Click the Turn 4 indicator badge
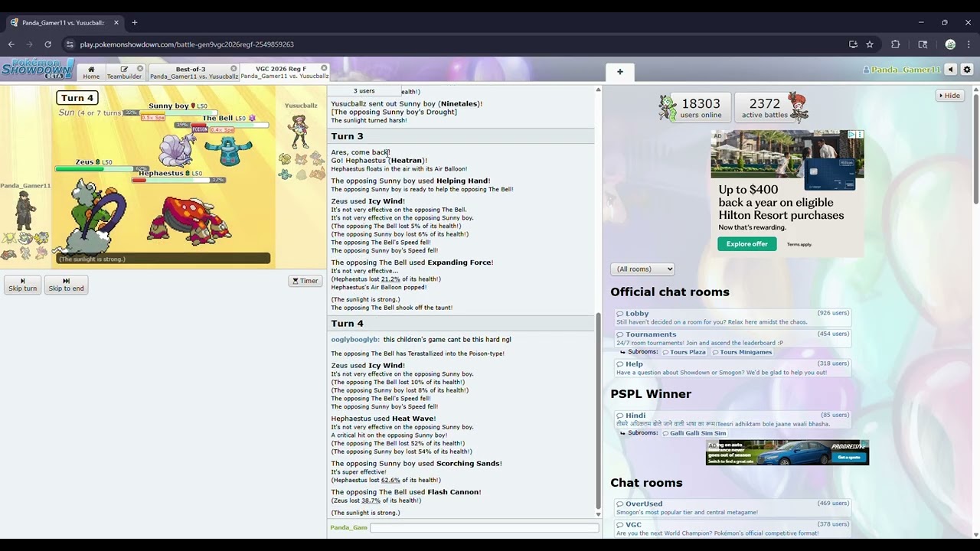 click(x=77, y=98)
